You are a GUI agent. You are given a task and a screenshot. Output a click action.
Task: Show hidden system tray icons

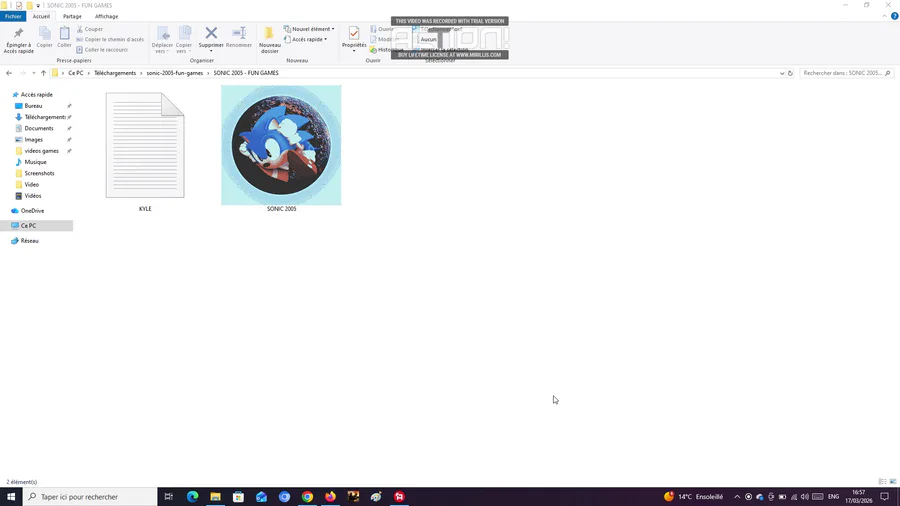pos(737,497)
